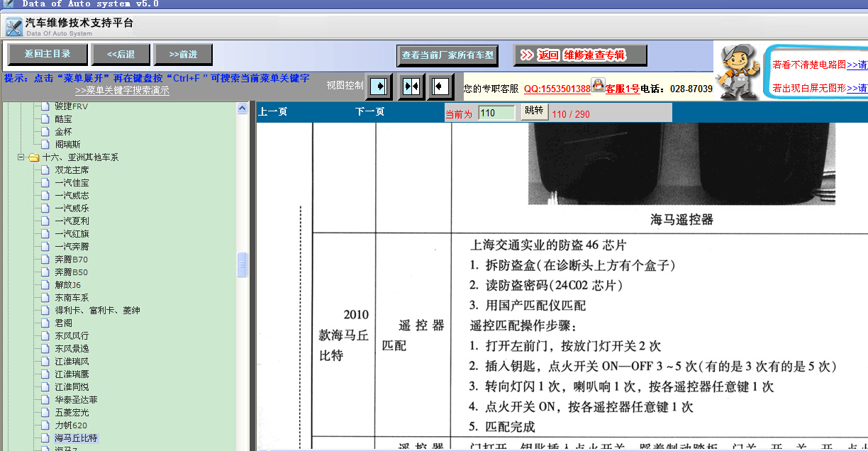The image size is (868, 451).
Task: Open the 菜单关键字搜索演示 link
Action: [122, 91]
